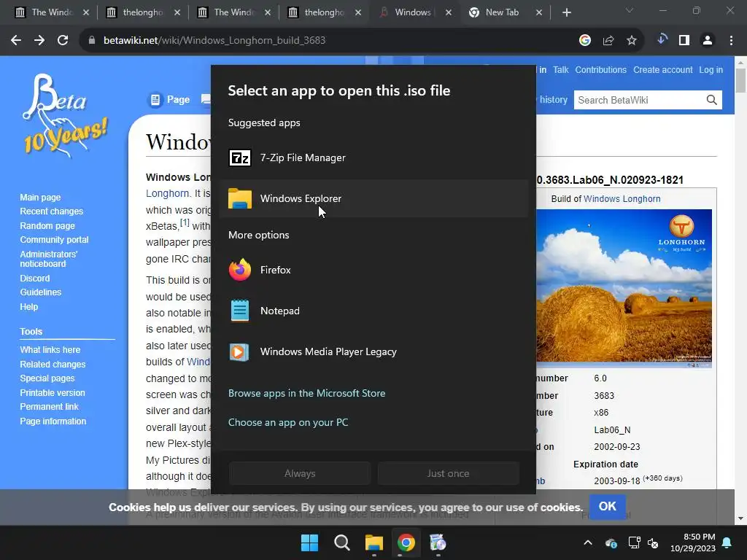Image resolution: width=747 pixels, height=560 pixels.
Task: Open Recent changes in the sidebar
Action: coord(52,211)
